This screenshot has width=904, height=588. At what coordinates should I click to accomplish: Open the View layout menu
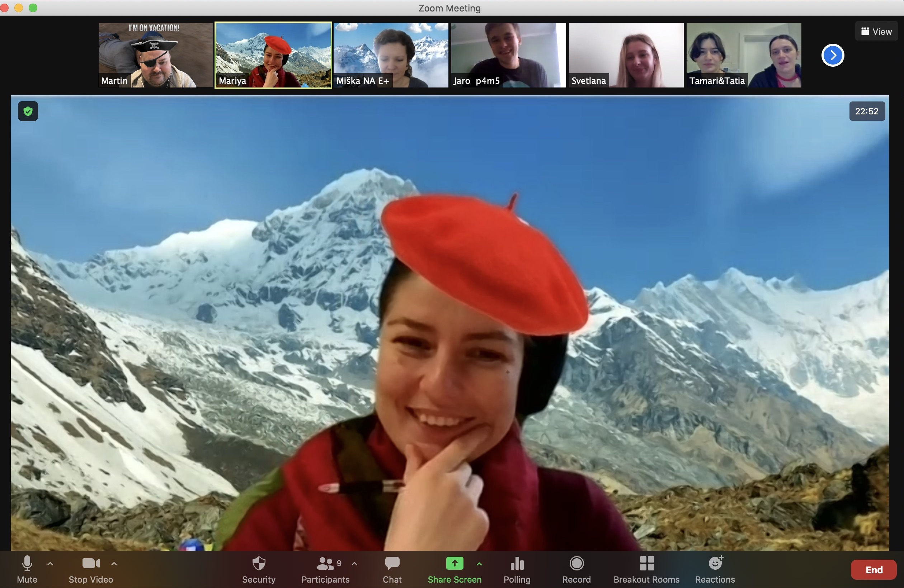876,32
